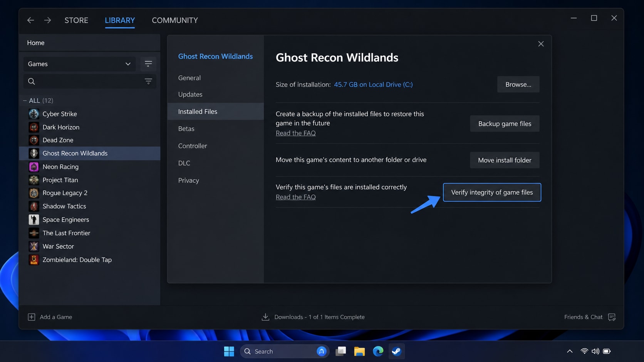Open the Friends & Chat bubble icon
Viewport: 644px width, 362px height.
pyautogui.click(x=612, y=317)
